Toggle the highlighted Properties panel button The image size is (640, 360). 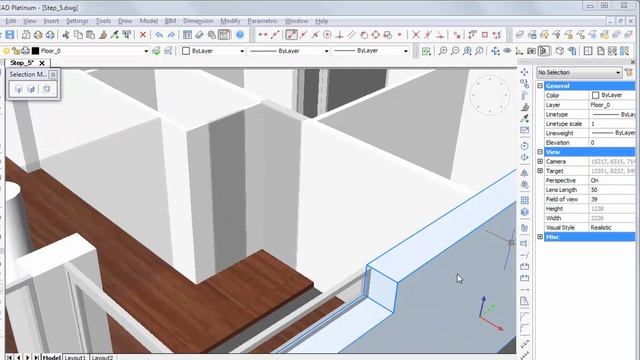point(224,35)
